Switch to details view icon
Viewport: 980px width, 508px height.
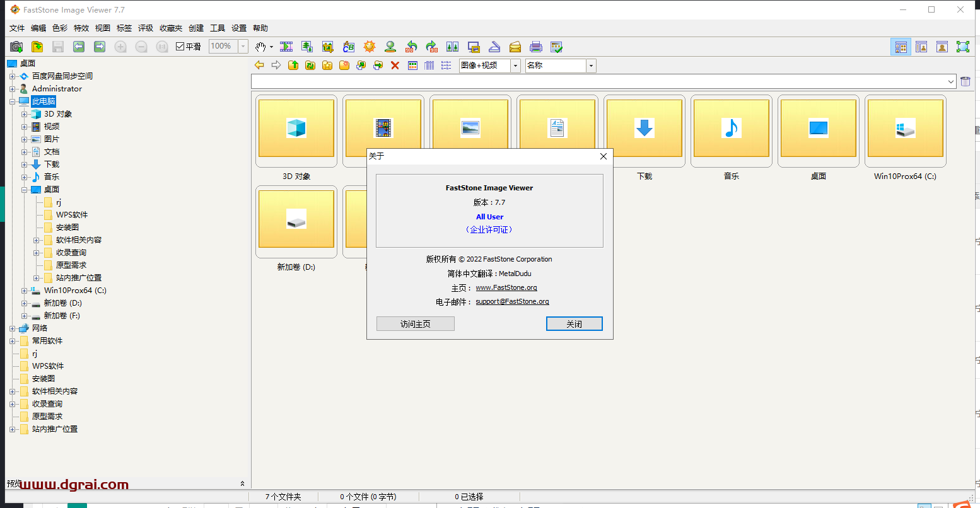coord(429,65)
